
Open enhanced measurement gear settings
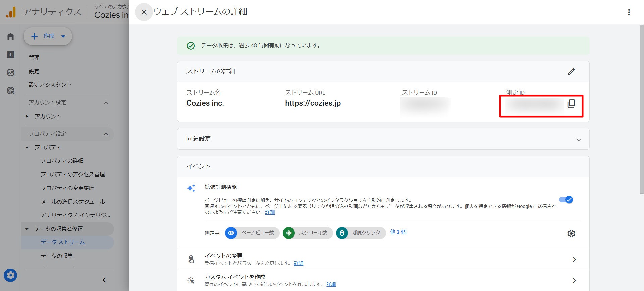[x=571, y=233]
